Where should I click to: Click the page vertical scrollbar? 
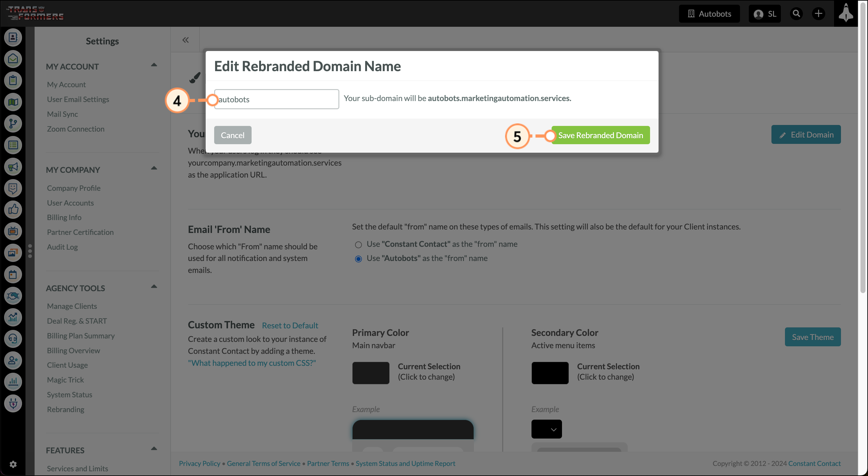click(x=863, y=148)
